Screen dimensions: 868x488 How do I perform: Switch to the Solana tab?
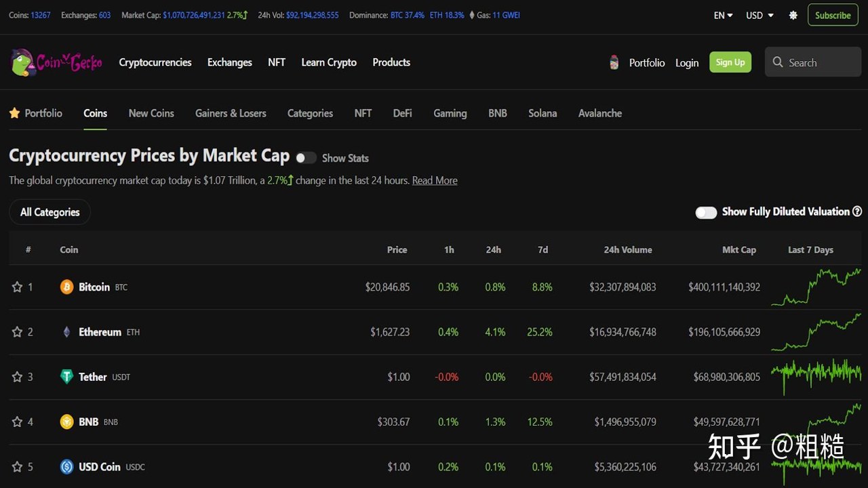click(x=542, y=113)
